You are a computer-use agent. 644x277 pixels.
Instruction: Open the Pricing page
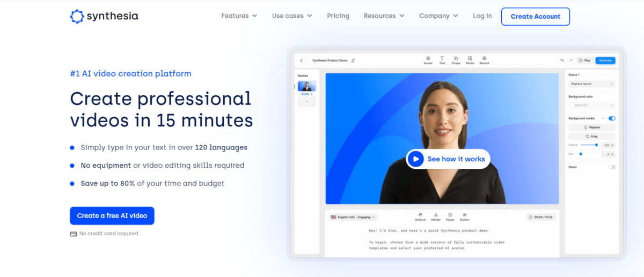338,16
